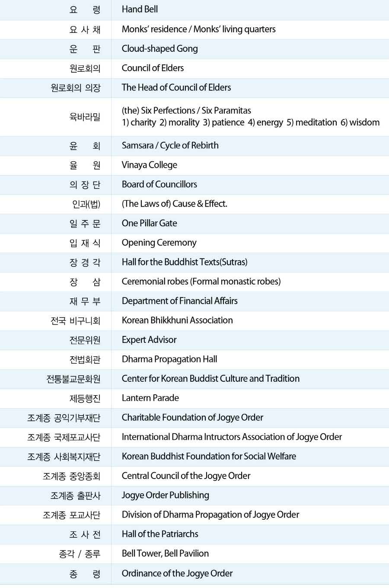Select the Korean term "요 령"
The height and width of the screenshot is (588, 389).
pos(85,10)
